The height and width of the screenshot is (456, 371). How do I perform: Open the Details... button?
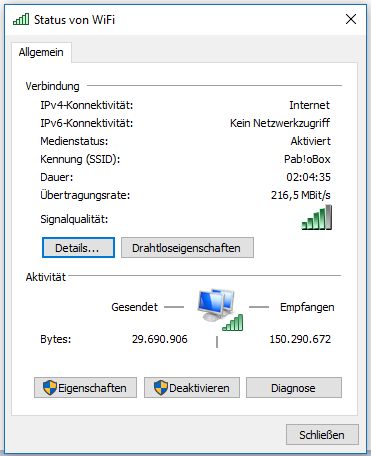(x=78, y=248)
